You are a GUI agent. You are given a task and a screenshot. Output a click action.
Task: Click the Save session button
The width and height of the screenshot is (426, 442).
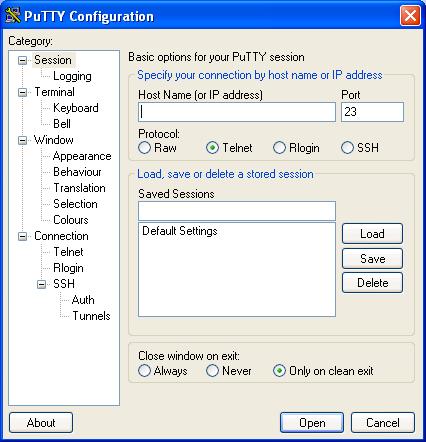point(372,259)
